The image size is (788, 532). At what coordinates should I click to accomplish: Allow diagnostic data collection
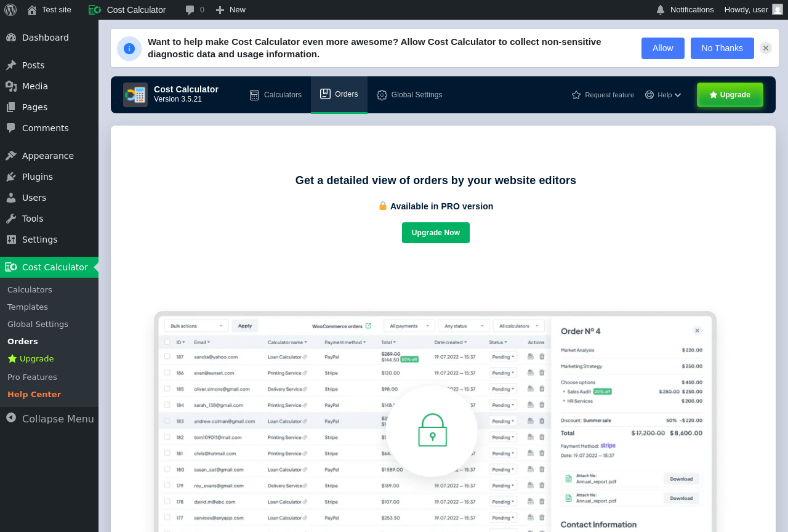pos(663,48)
